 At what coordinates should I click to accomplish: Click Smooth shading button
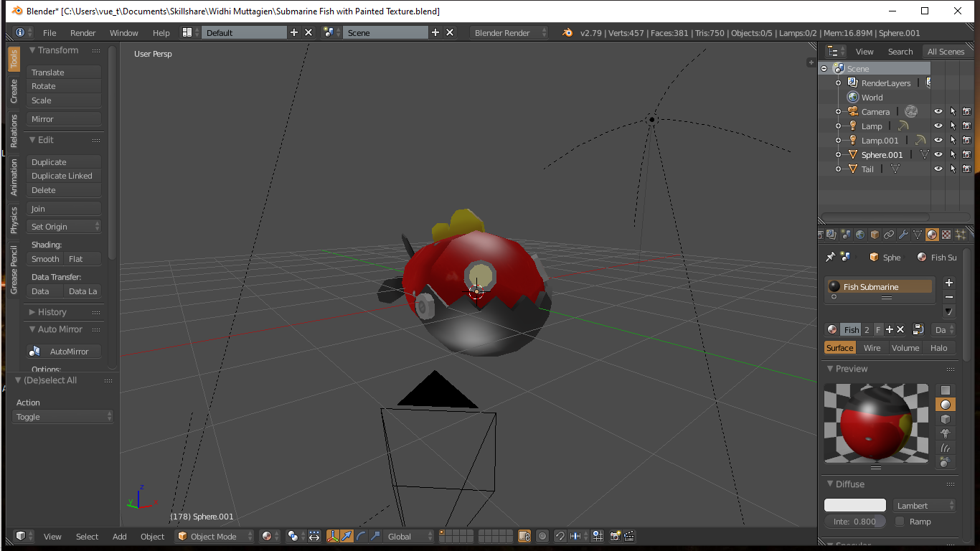click(x=45, y=259)
